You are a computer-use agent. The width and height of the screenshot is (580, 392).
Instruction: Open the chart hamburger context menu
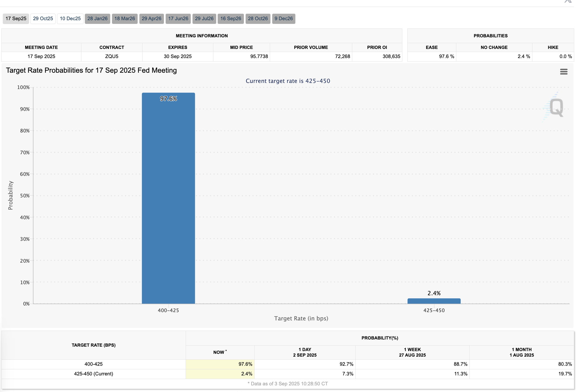563,72
